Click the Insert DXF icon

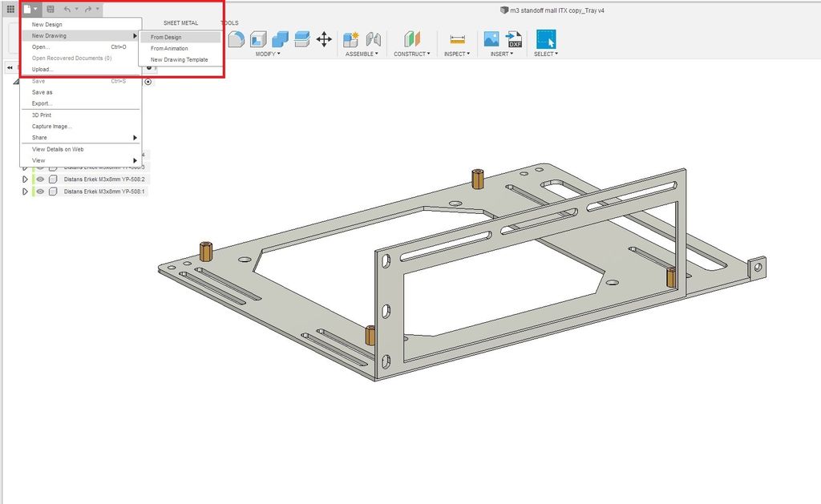[513, 38]
